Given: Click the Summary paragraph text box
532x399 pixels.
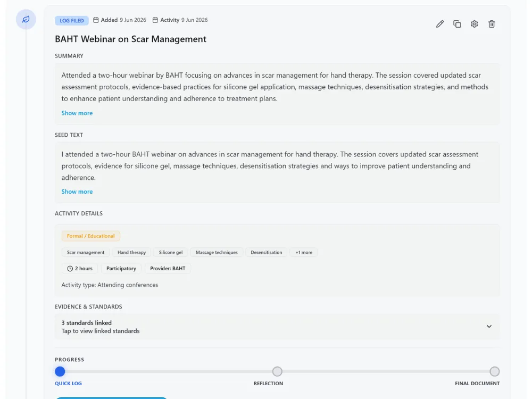Looking at the screenshot, I should click(x=277, y=94).
